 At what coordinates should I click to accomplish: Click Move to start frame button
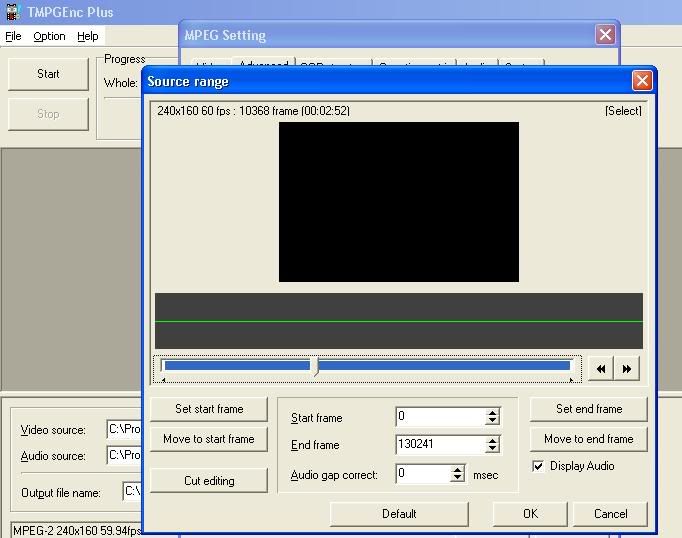pos(209,439)
